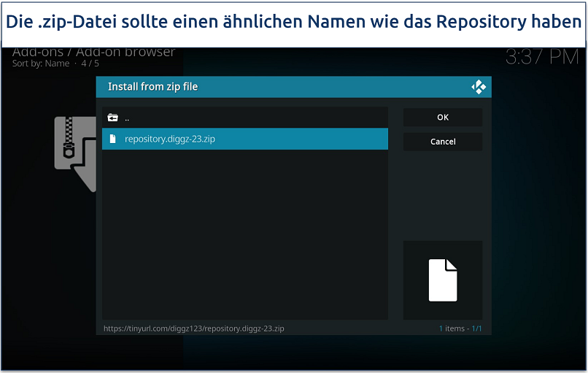
Task: Click the Kodi logo in dialog header
Action: tap(479, 87)
